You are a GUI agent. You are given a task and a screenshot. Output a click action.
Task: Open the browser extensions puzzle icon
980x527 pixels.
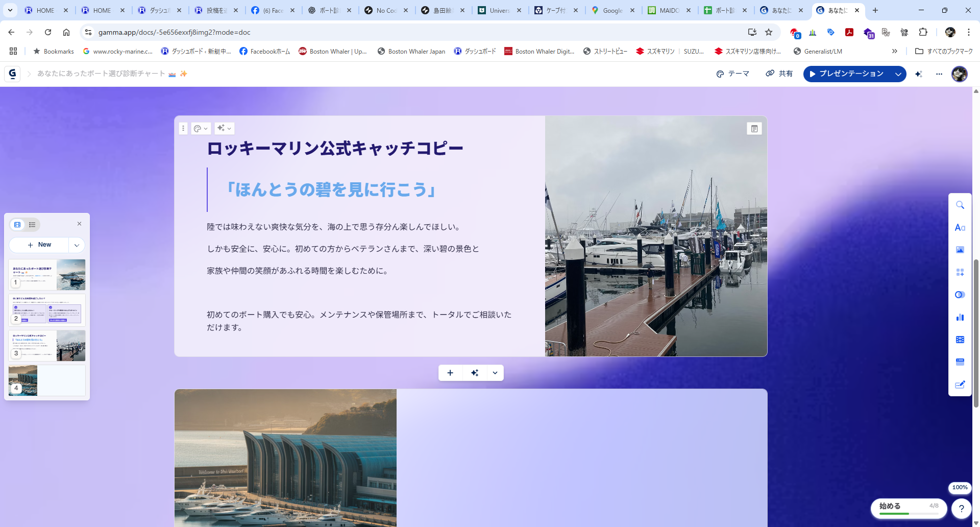(x=923, y=32)
